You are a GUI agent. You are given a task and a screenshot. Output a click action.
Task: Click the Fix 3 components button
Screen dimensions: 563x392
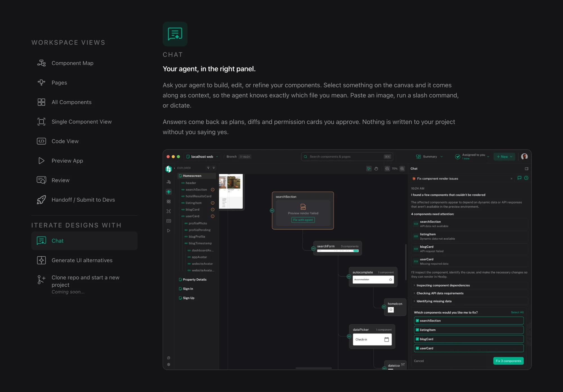(x=508, y=361)
